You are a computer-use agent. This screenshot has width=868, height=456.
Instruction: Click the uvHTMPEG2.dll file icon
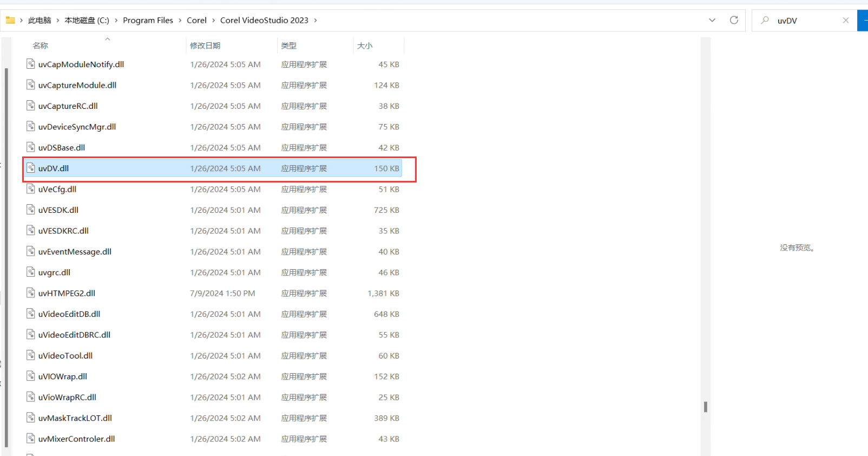pyautogui.click(x=31, y=293)
